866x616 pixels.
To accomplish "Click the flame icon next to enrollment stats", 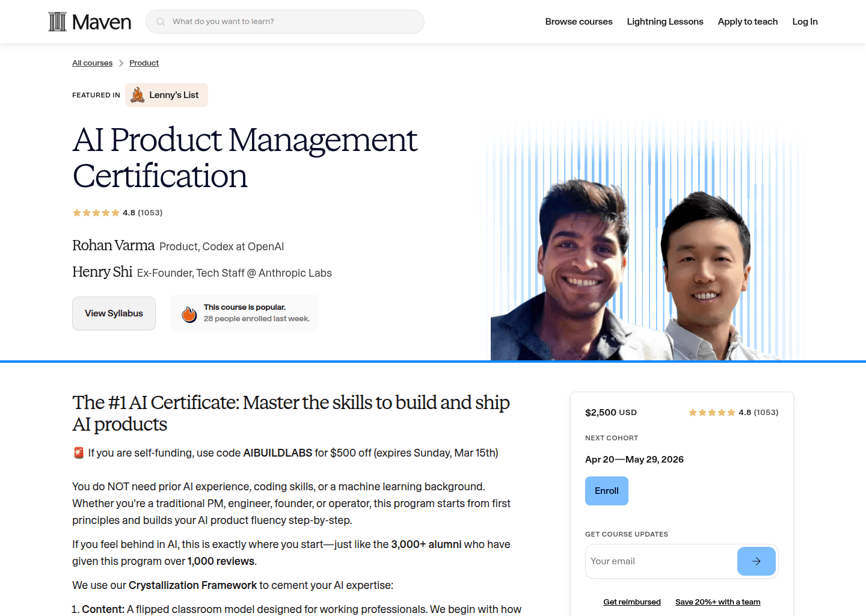I will click(x=189, y=313).
